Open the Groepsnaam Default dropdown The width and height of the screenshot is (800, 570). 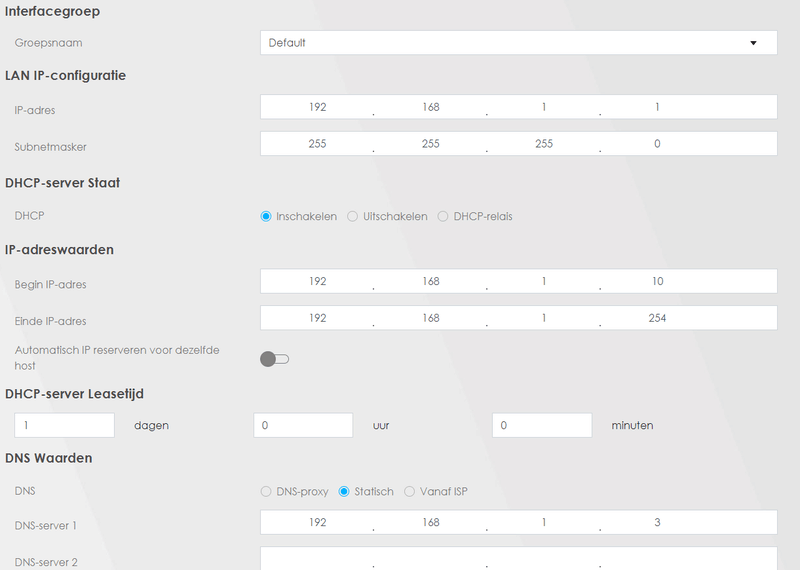(x=518, y=43)
